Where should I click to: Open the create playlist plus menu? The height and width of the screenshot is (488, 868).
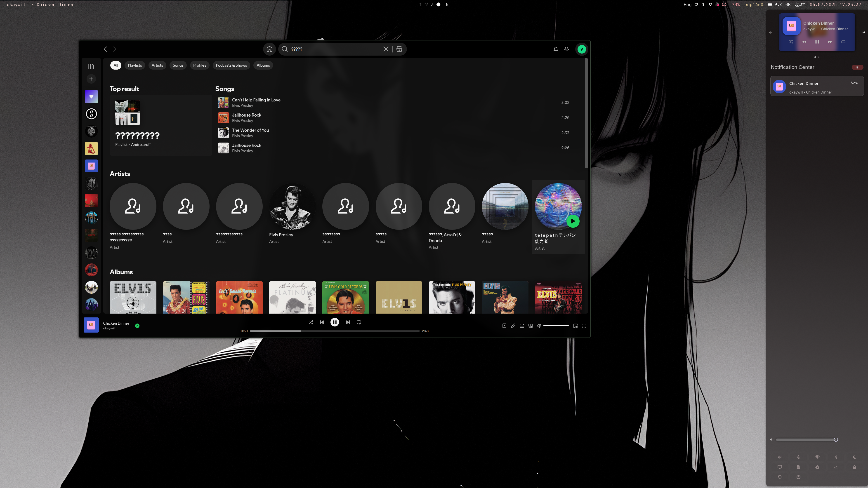[91, 79]
